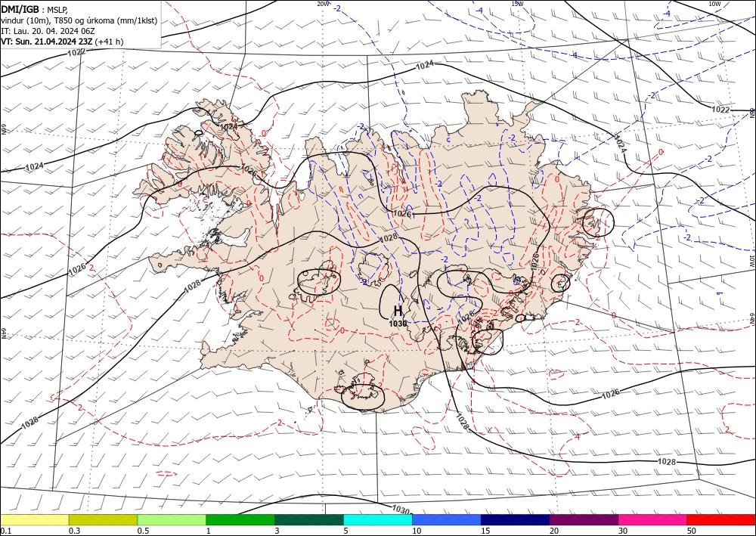Image resolution: width=756 pixels, height=536 pixels.
Task: Click the 1030 value beneath the H
Action: click(x=398, y=324)
